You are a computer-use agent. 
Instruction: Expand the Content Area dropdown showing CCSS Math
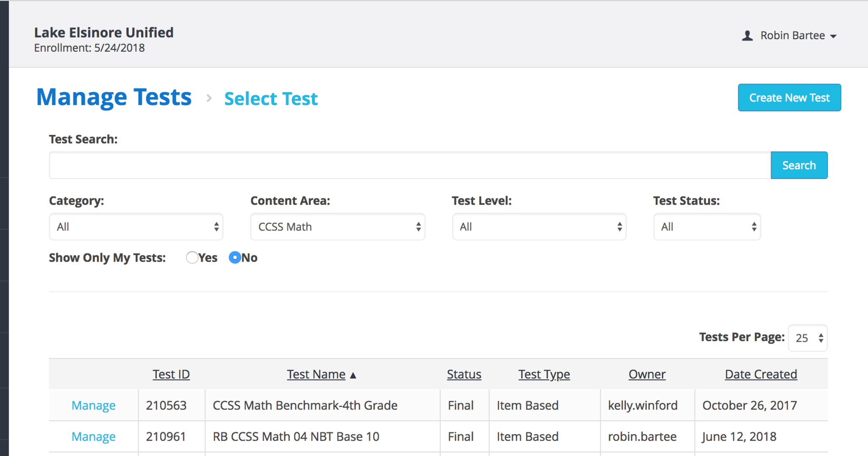pos(337,227)
